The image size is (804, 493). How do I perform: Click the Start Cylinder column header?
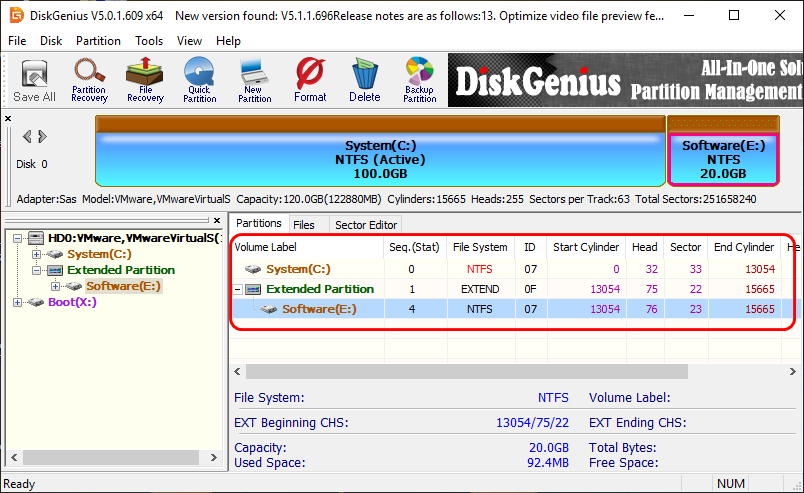[586, 247]
